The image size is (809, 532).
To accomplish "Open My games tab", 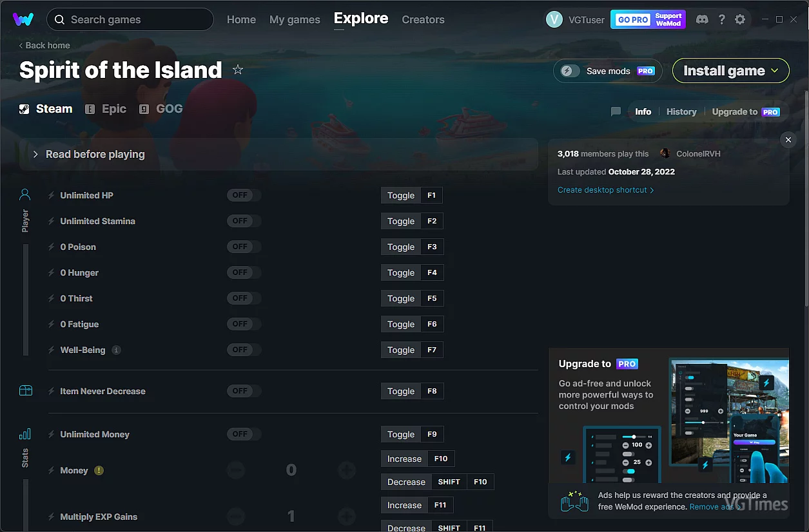I will coord(295,19).
